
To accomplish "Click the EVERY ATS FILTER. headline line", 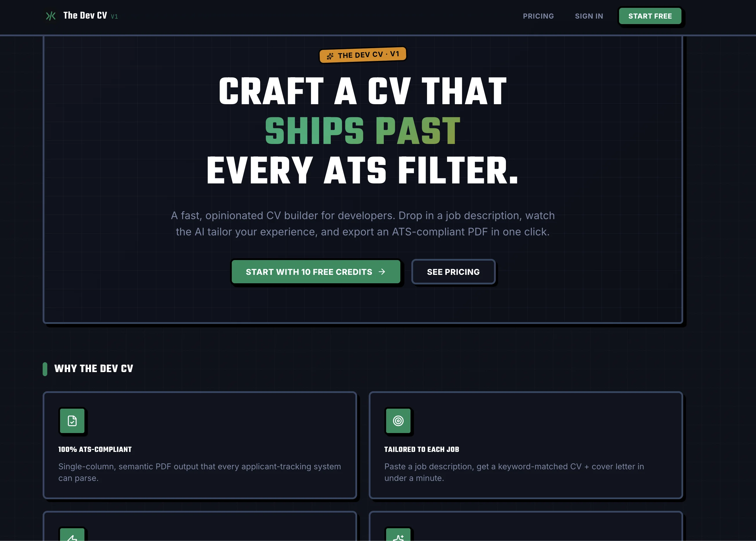I will (x=363, y=170).
